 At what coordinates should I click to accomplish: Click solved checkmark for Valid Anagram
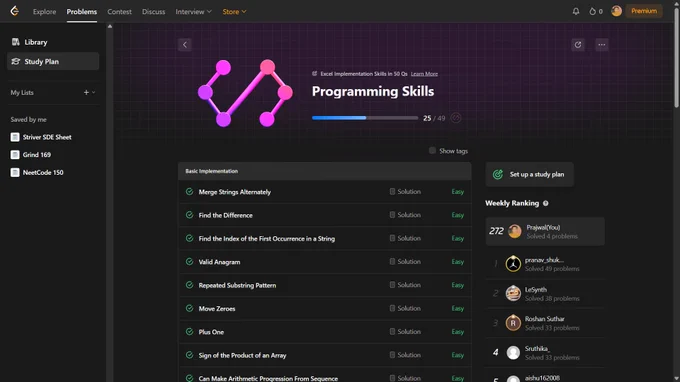click(189, 262)
